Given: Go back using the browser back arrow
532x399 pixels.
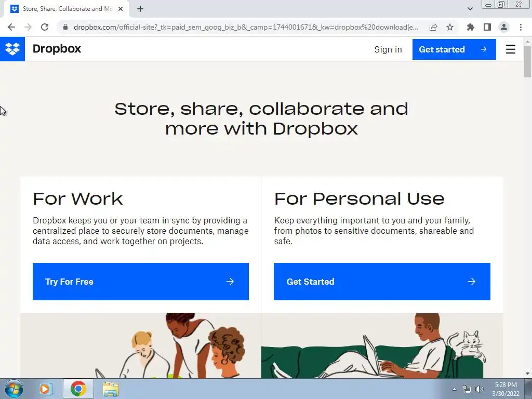Looking at the screenshot, I should tap(11, 27).
